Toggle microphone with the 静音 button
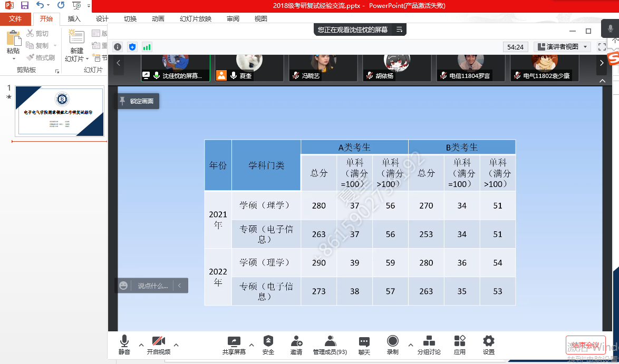The image size is (619, 364). point(124,341)
